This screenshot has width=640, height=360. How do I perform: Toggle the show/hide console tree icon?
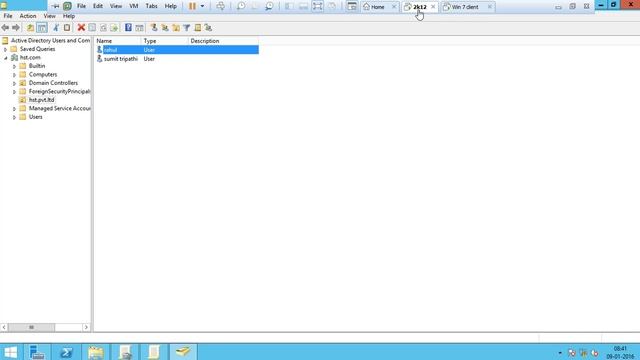point(42,28)
